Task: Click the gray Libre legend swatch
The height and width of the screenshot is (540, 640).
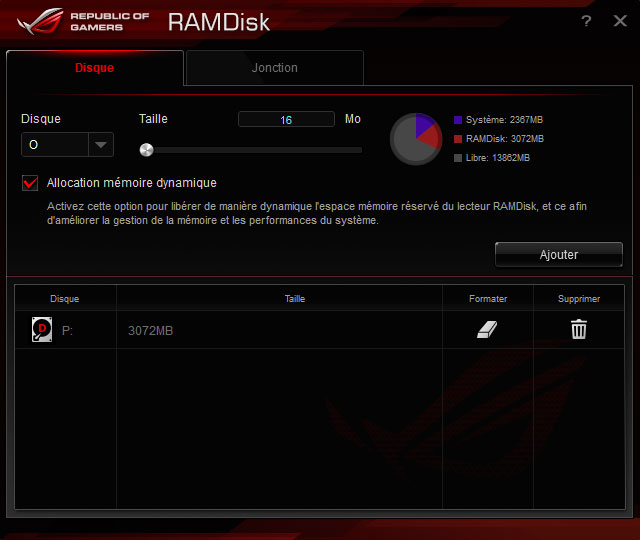Action: click(x=458, y=158)
